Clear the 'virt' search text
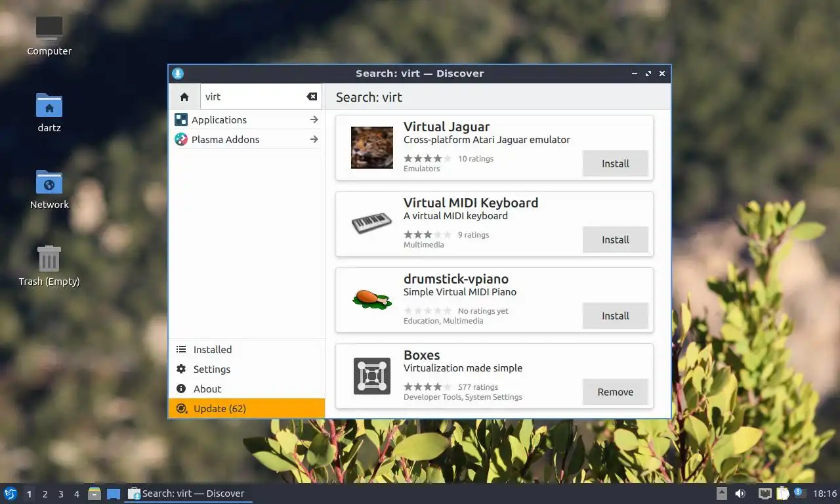Viewport: 840px width, 504px height. (312, 96)
